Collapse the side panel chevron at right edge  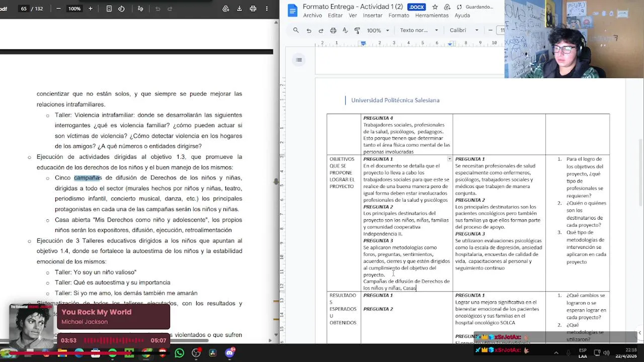click(x=639, y=332)
